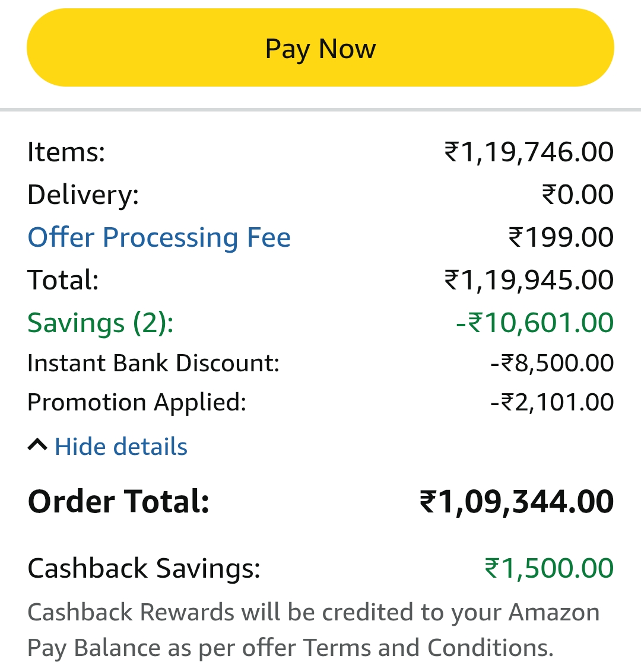641x672 pixels.
Task: Click the green Savings (2) label
Action: tap(100, 323)
